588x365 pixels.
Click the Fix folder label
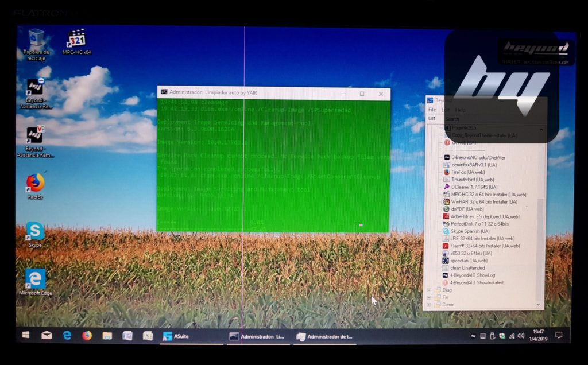(x=445, y=297)
